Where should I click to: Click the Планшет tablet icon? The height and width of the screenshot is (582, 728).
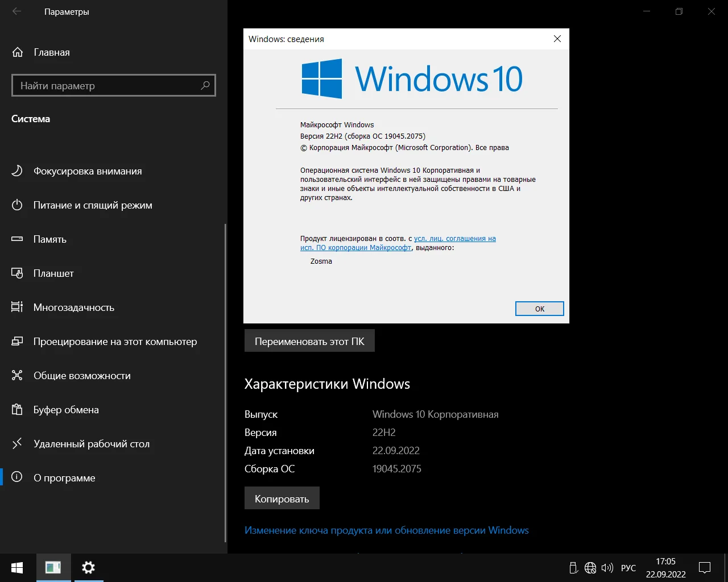pos(17,273)
